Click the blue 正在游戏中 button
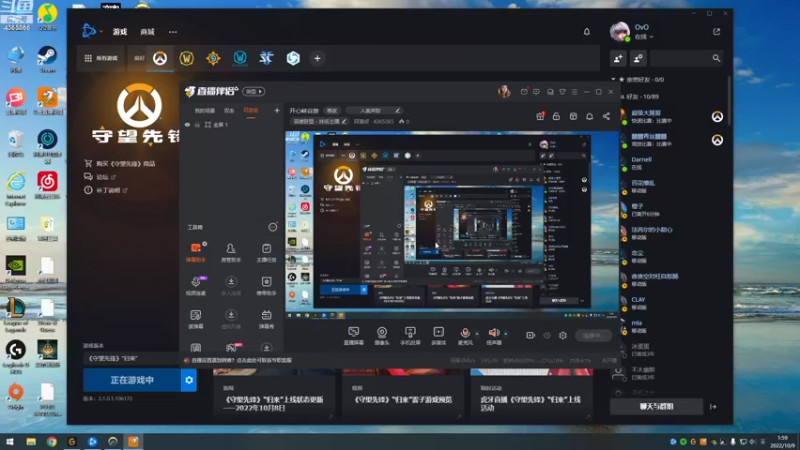Viewport: 800px width, 450px height. pos(132,380)
